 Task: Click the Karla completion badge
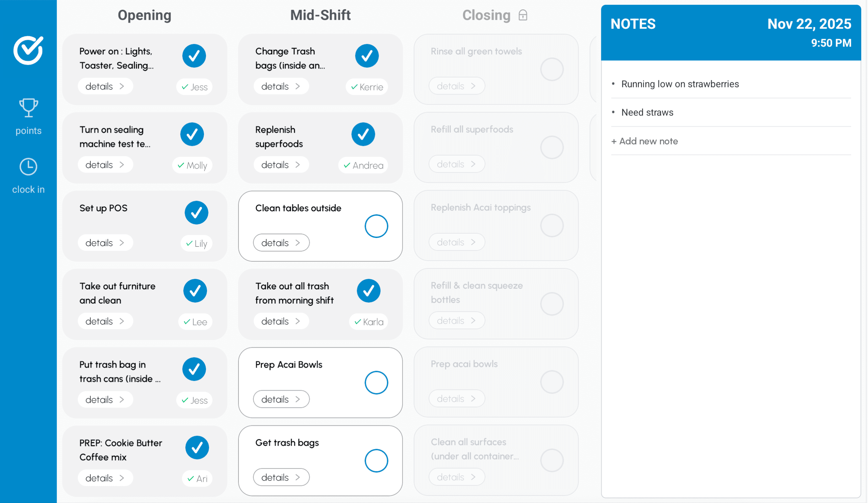tap(368, 322)
